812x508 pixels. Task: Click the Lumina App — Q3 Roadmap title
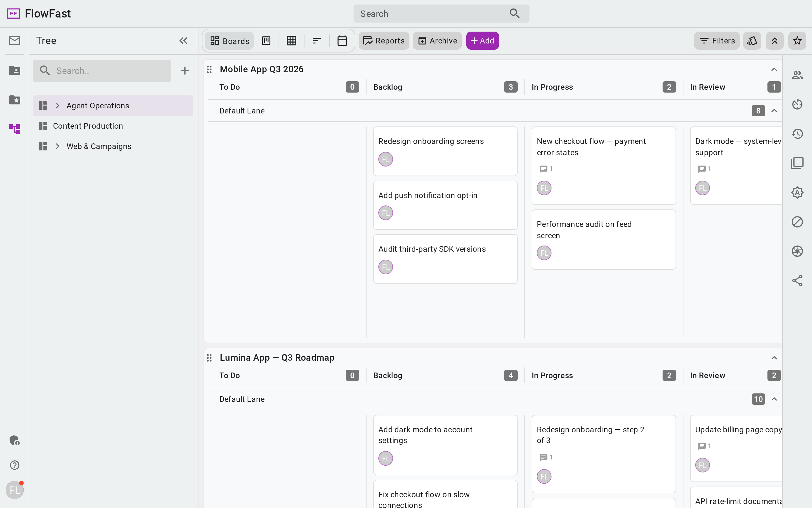pyautogui.click(x=277, y=358)
